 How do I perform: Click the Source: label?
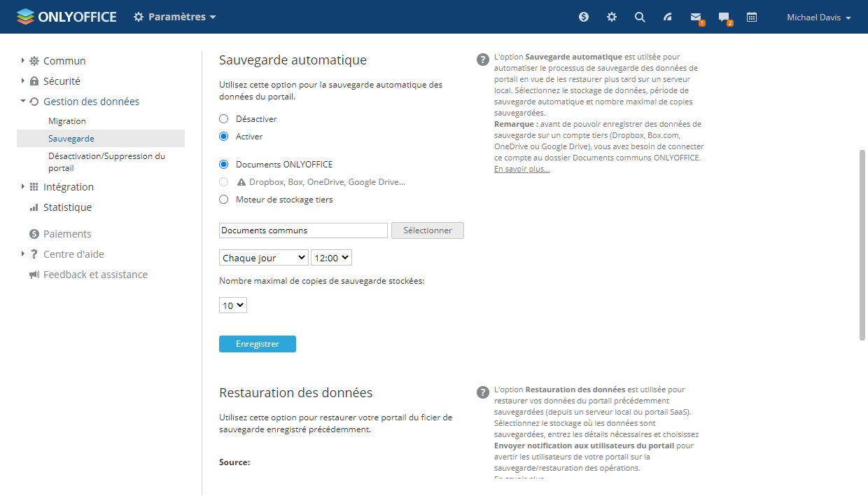234,462
